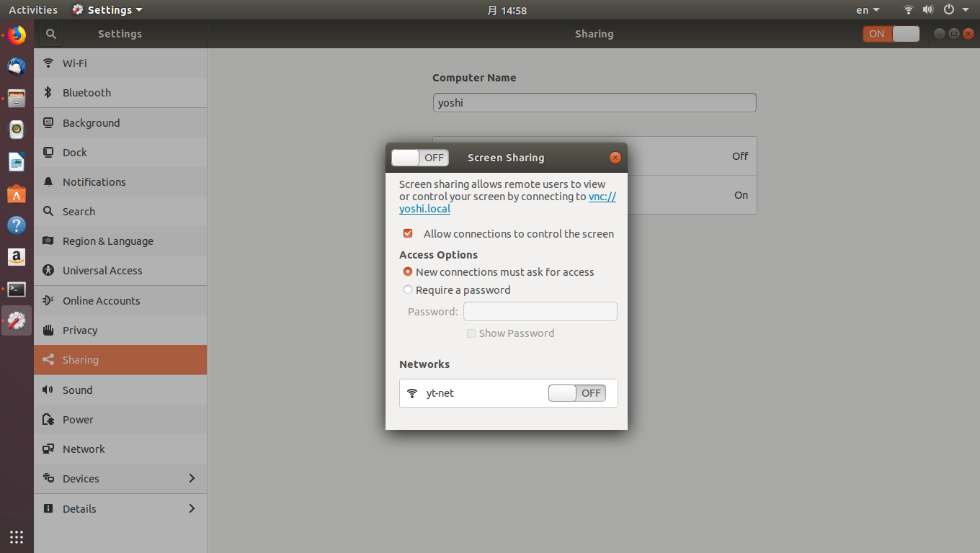Image resolution: width=980 pixels, height=553 pixels.
Task: Go to Network settings
Action: [120, 449]
